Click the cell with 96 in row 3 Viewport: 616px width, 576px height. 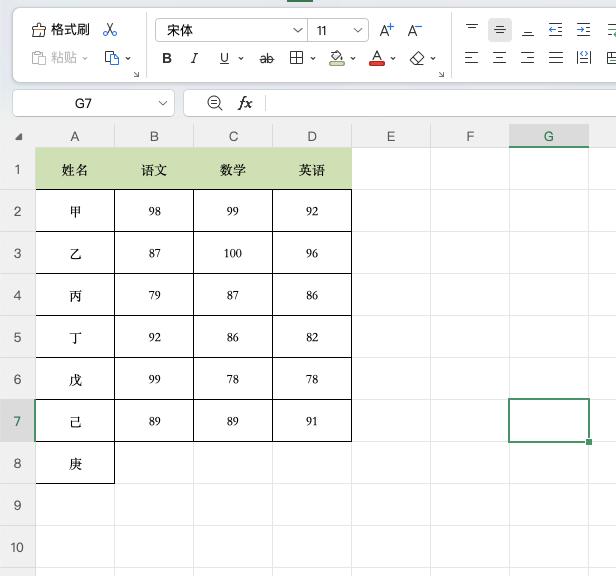312,253
